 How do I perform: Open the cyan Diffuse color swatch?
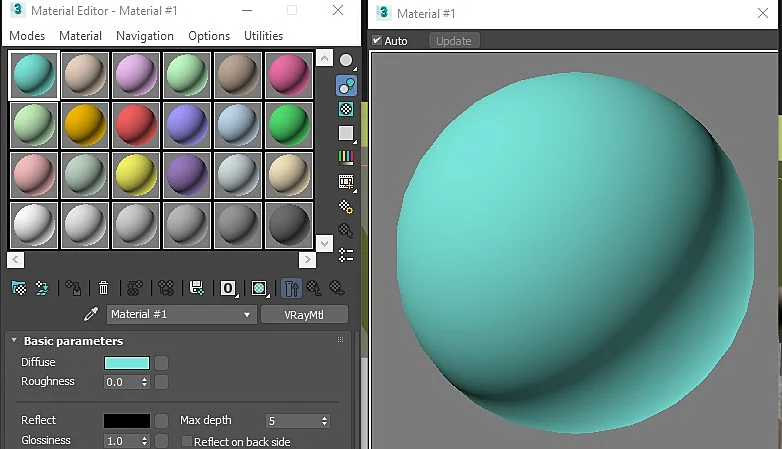[127, 363]
